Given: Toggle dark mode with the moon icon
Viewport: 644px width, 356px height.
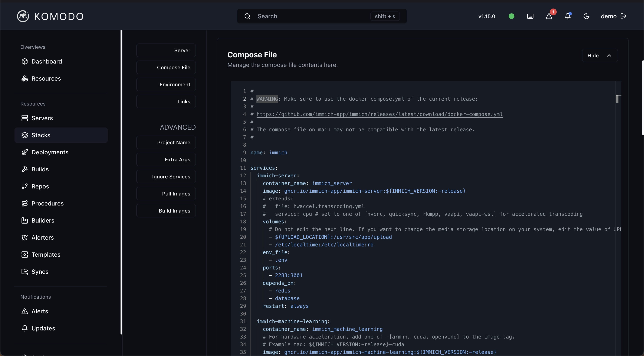Looking at the screenshot, I should pos(586,16).
